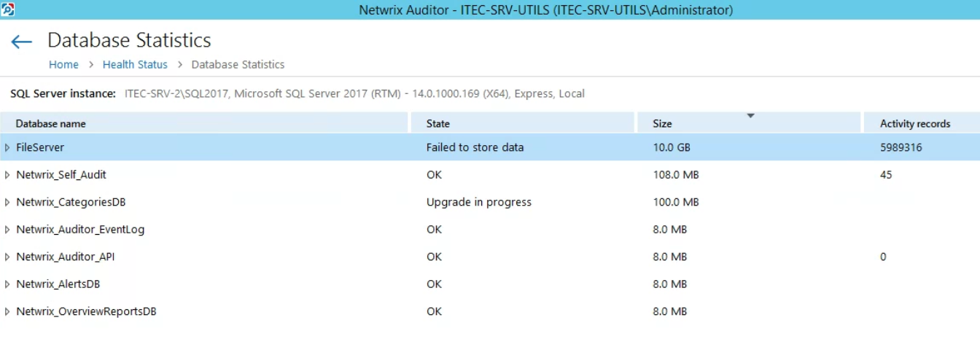Expand the Netwrix_OverviewReportsDB row
The image size is (980, 350).
[x=7, y=311]
